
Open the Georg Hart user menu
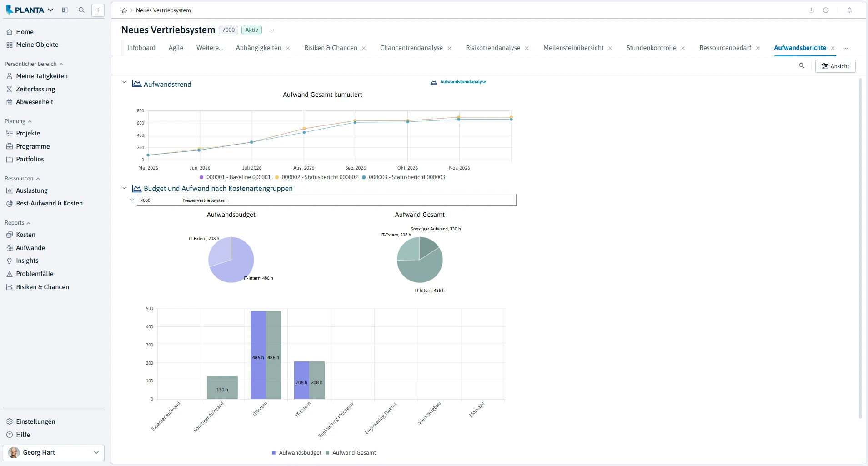54,452
